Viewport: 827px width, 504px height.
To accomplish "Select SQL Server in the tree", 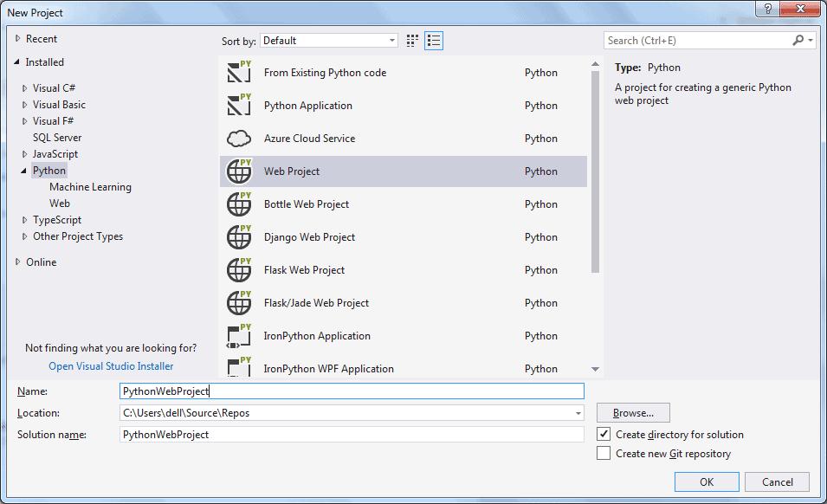I will click(x=57, y=138).
